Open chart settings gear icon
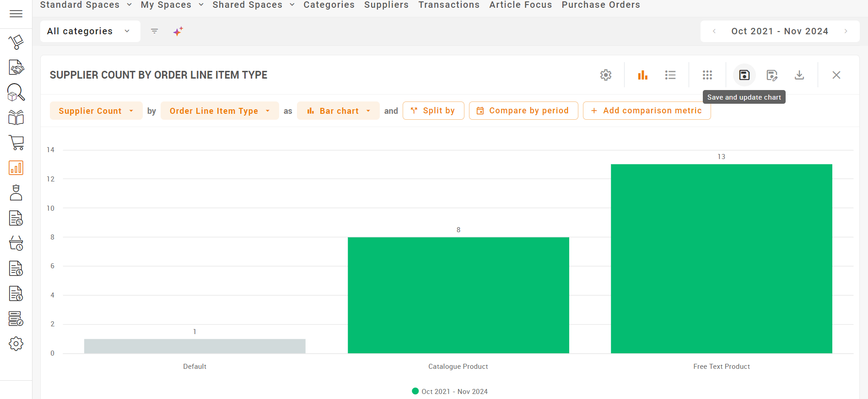868x399 pixels. point(606,75)
